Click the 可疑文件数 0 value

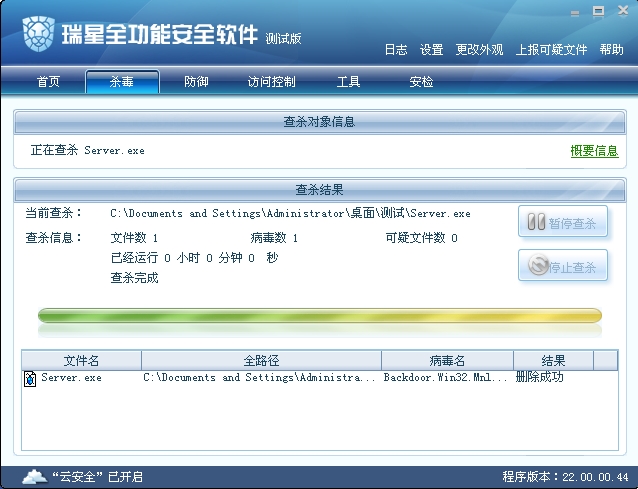[422, 238]
